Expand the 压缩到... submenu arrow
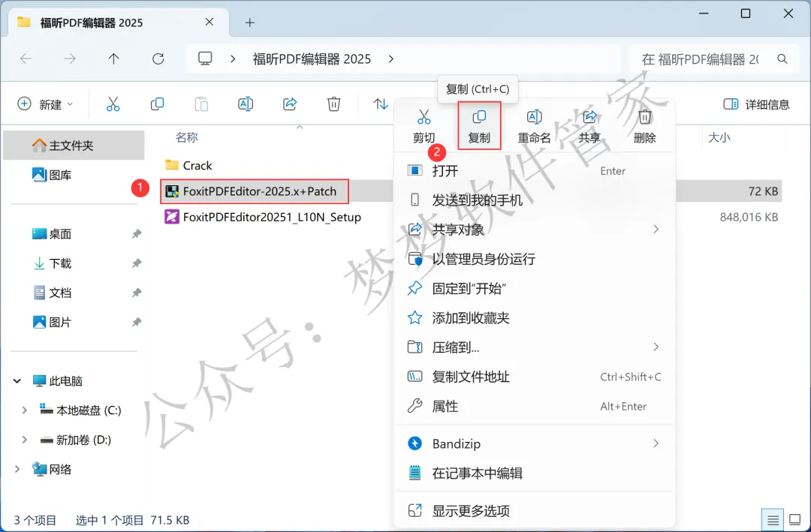811x532 pixels. [x=656, y=347]
